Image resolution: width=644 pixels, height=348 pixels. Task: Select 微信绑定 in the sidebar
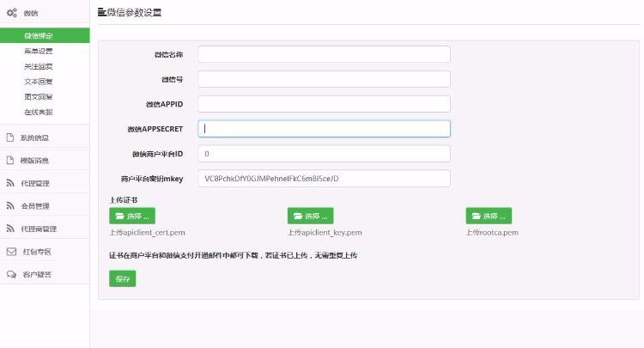45,35
